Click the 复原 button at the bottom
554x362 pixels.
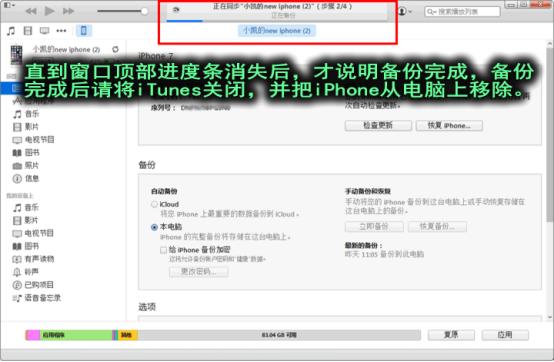(x=451, y=335)
